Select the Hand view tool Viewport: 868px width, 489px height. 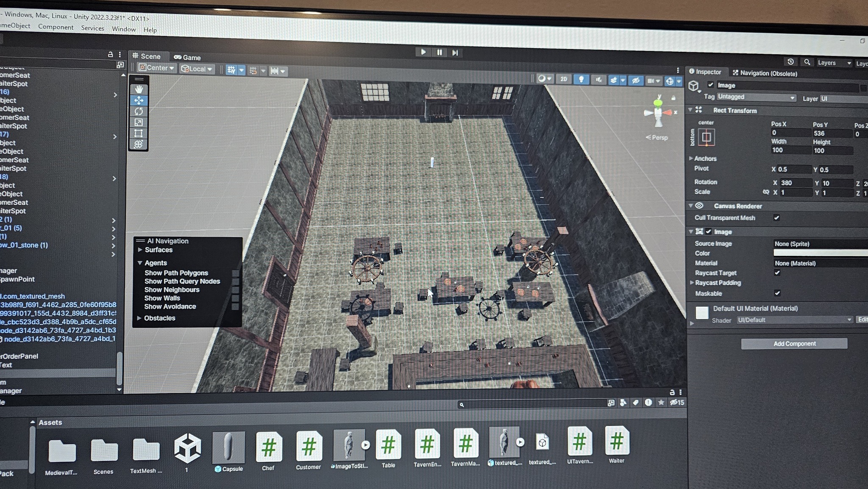(x=139, y=89)
